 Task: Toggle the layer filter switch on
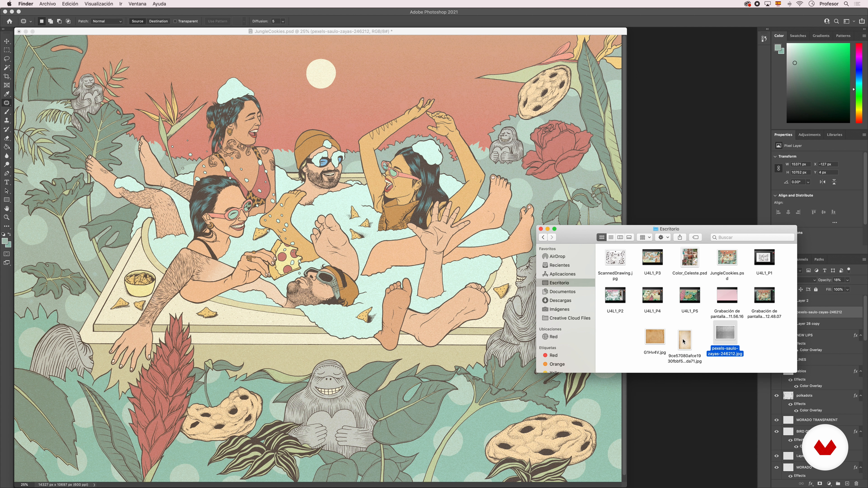click(849, 270)
